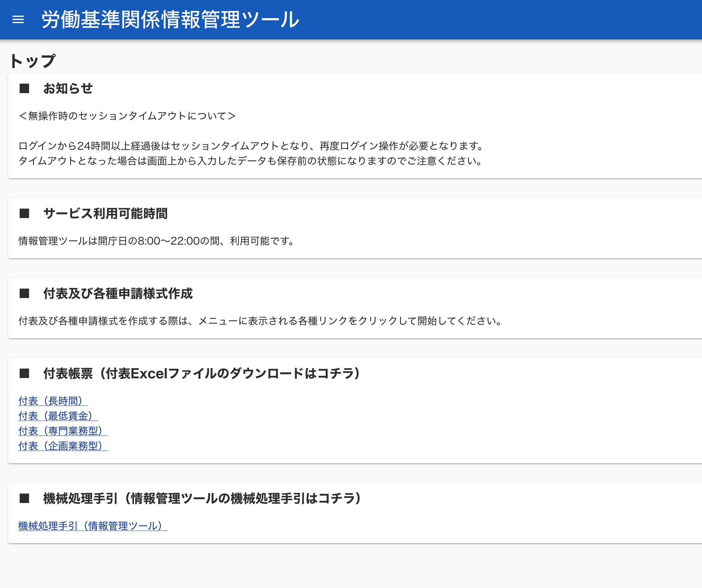Click the square bullet beside 機械処理手引 heading
The width and height of the screenshot is (702, 588).
[24, 498]
